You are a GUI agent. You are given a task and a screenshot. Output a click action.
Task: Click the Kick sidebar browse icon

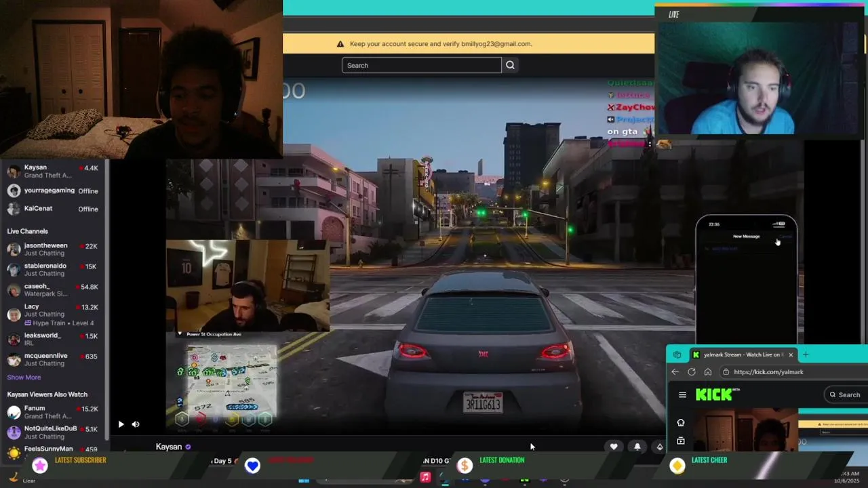681,441
